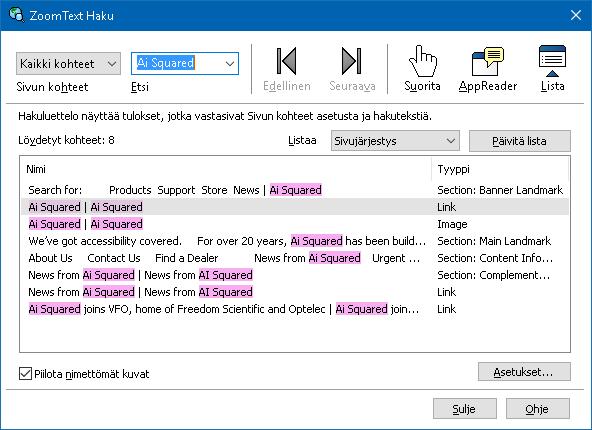This screenshot has height=430, width=592.
Task: Click the Löydetyt kohteet: 8 label
Action: click(x=66, y=140)
